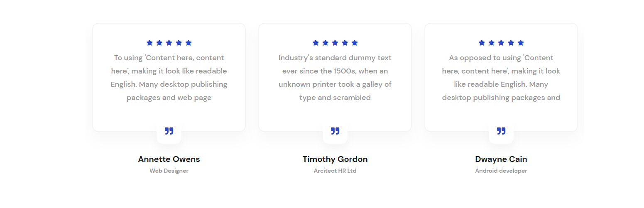644x208 pixels.
Task: Click the testimonial text starting "As opposed to using"
Action: point(501,78)
